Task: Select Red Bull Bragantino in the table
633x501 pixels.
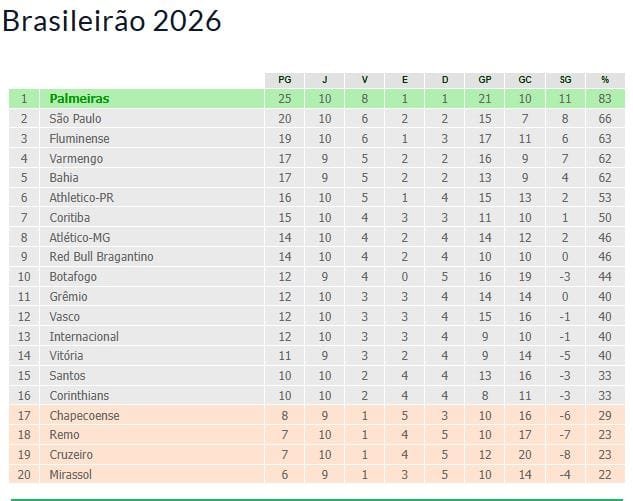Action: tap(101, 257)
